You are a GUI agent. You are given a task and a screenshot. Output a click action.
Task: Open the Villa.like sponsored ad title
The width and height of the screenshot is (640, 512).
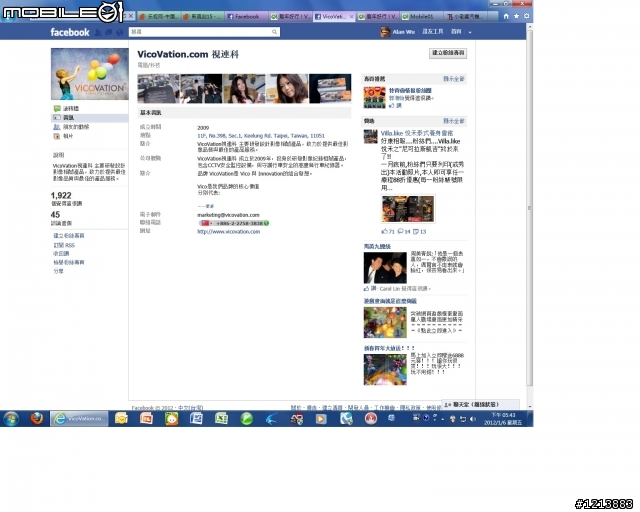[x=417, y=133]
